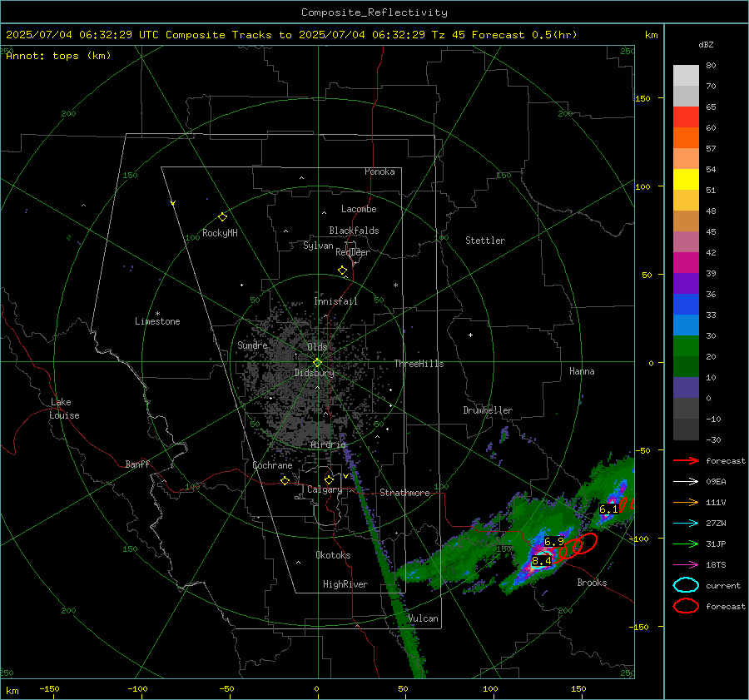Viewport: 749px width, 700px height.
Task: Pick the magenta swatch below the 42 label
Action: (x=686, y=263)
